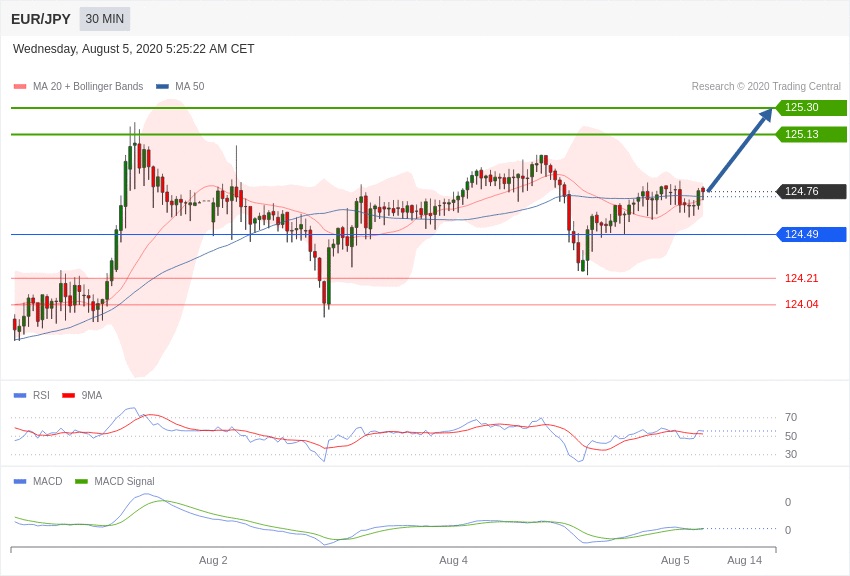The width and height of the screenshot is (850, 576).
Task: Click the RSI blue legend swatch
Action: pyautogui.click(x=20, y=396)
